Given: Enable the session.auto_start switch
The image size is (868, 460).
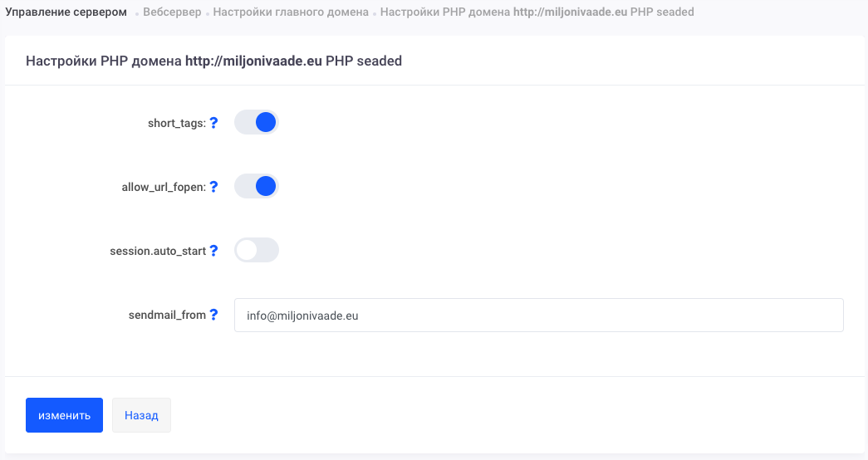Looking at the screenshot, I should coord(256,250).
